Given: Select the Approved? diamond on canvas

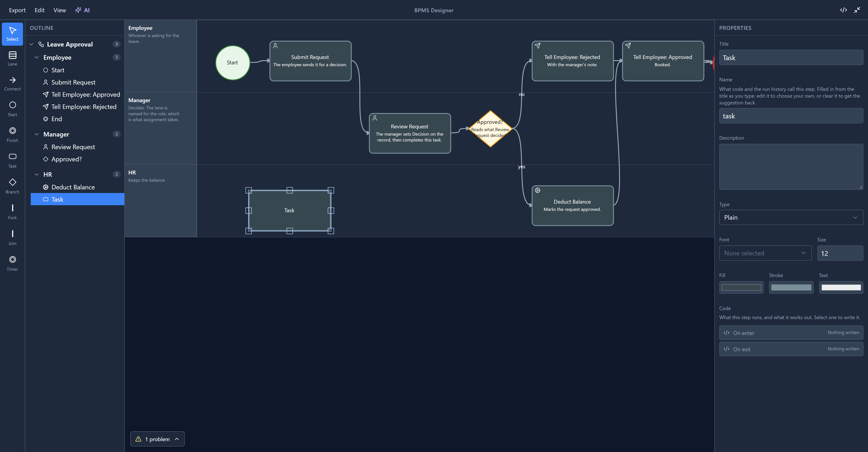Looking at the screenshot, I should [490, 129].
